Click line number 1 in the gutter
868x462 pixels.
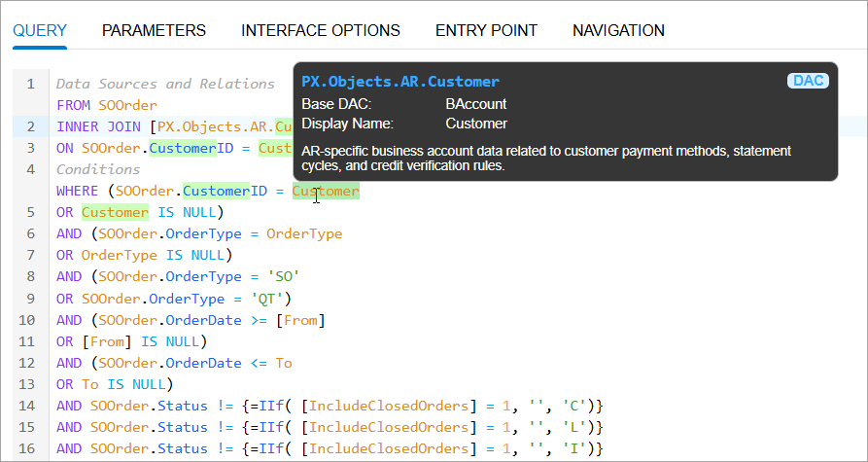pyautogui.click(x=31, y=84)
